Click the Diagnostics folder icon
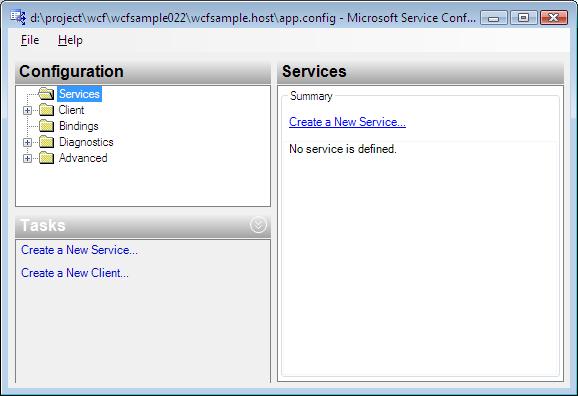Screen dimensions: 578x396 click(x=46, y=142)
